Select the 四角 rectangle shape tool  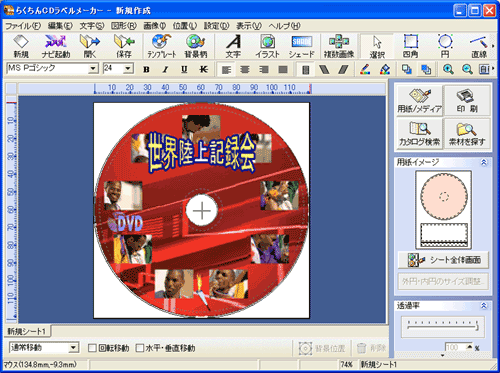pyautogui.click(x=411, y=46)
